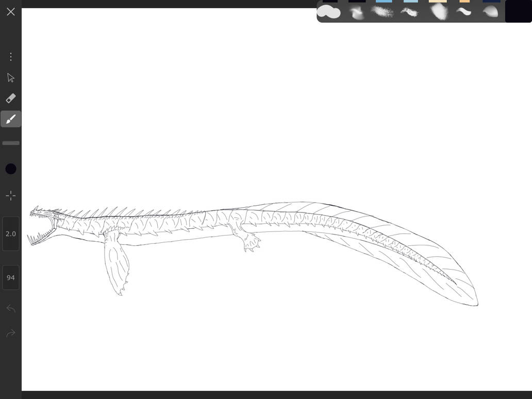532x399 pixels.
Task: Pick the small textured dab brush
Action: 410,12
